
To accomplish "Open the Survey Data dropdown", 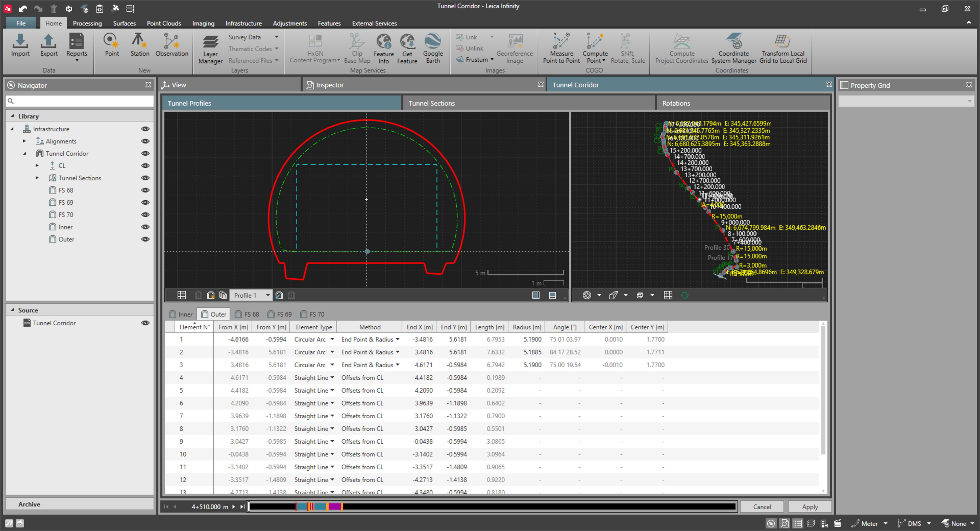I will click(276, 37).
